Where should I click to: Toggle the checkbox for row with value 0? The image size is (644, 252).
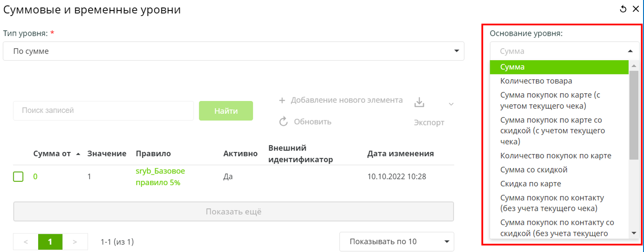(x=18, y=176)
